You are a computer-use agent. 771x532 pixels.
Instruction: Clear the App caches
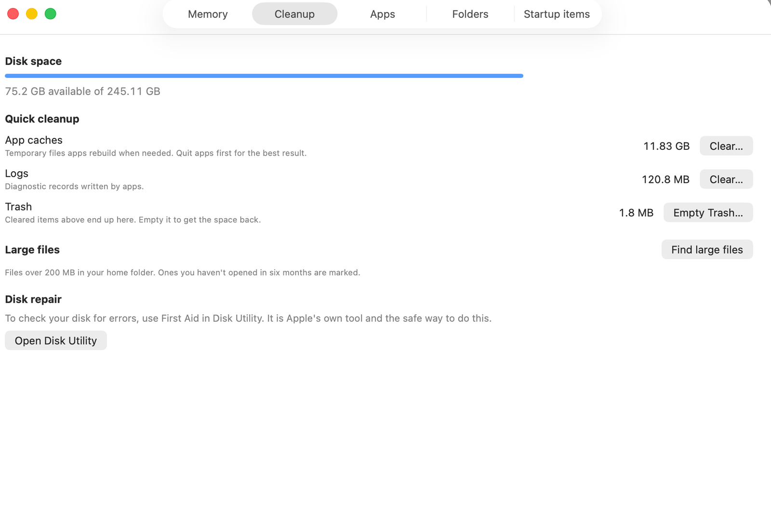click(x=726, y=146)
